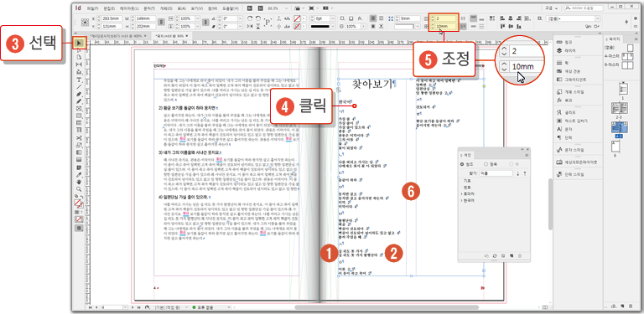Open the 고급 workspace switcher dropdown
This screenshot has width=644, height=314.
click(551, 8)
